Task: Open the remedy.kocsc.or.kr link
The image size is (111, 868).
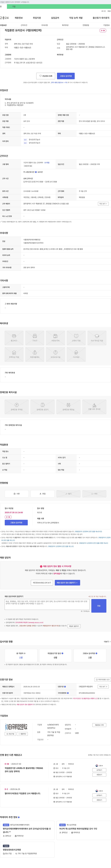Action: [x=29, y=622]
